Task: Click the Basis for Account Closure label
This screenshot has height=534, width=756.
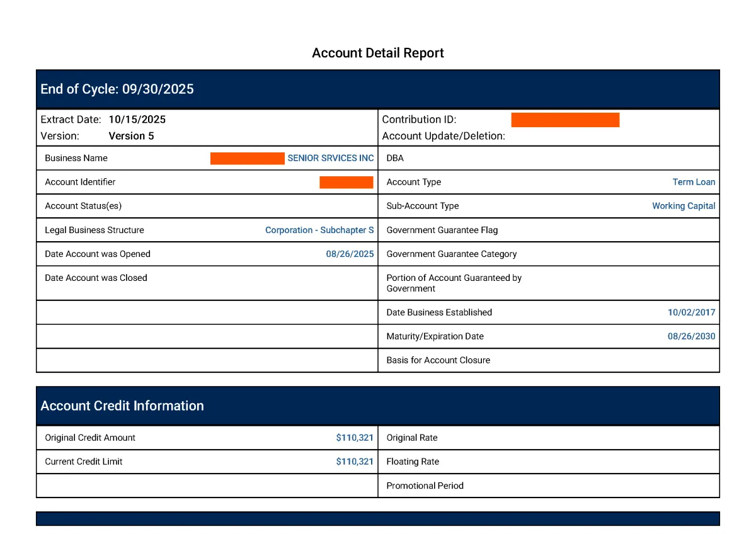Action: point(438,360)
